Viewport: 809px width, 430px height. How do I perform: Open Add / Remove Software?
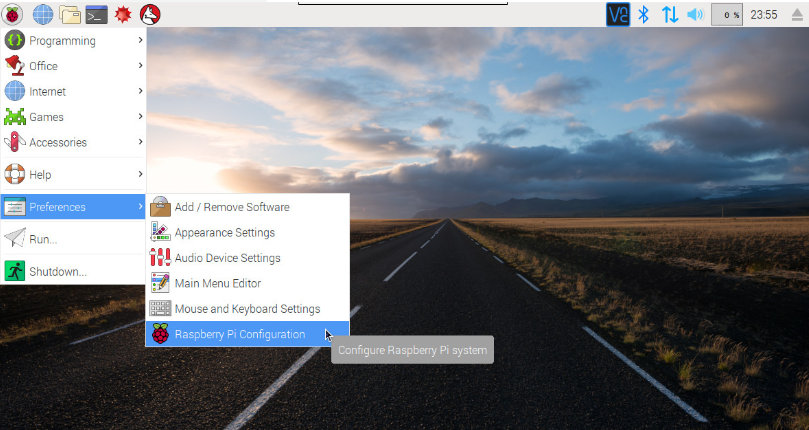(248, 206)
